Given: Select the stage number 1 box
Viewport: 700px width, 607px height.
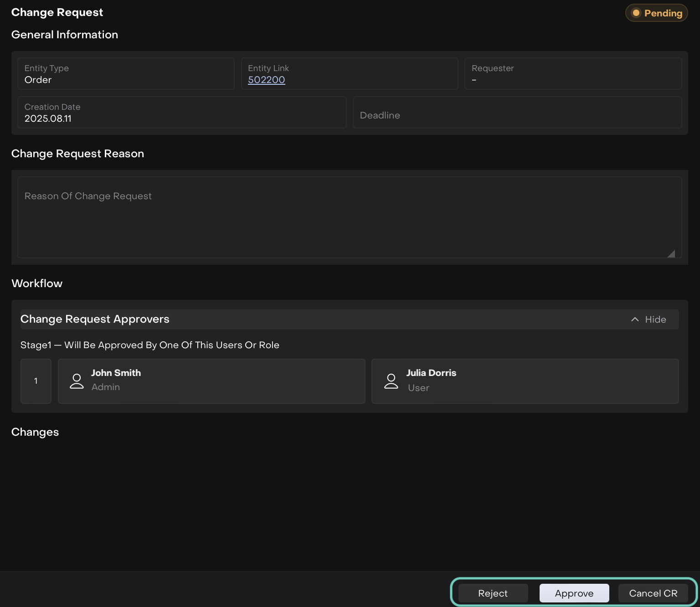Looking at the screenshot, I should (x=36, y=381).
